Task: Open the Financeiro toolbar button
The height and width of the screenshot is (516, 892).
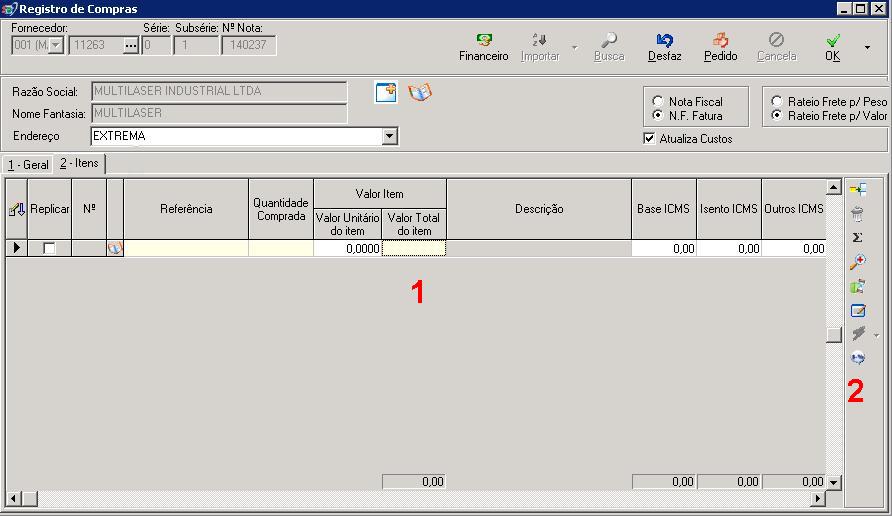Action: [484, 47]
